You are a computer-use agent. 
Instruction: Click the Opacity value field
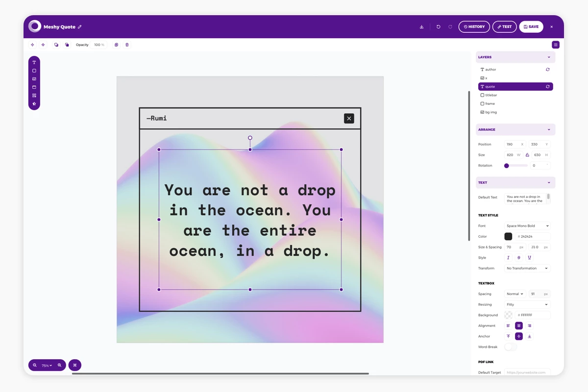[x=98, y=45]
